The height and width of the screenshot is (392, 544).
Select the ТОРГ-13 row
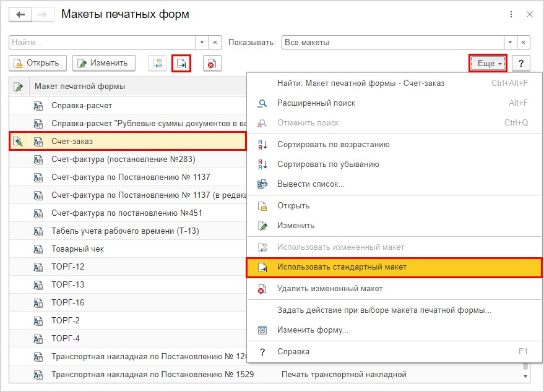coord(127,285)
